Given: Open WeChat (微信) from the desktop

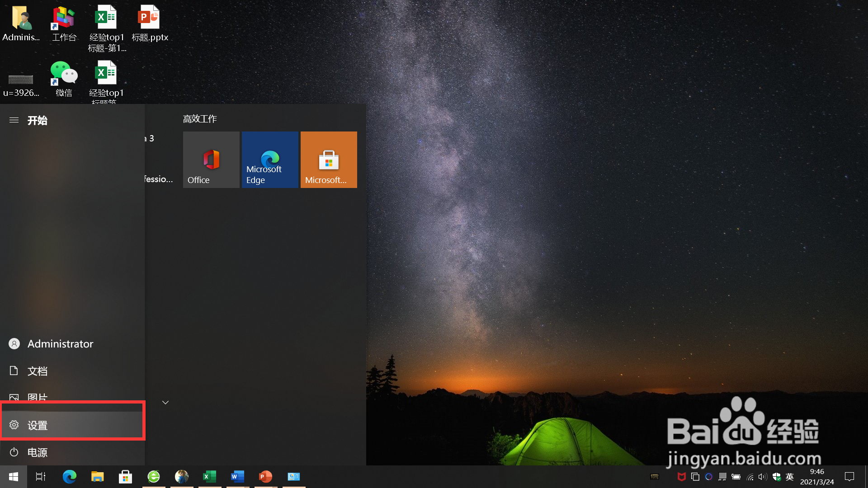Looking at the screenshot, I should click(x=63, y=75).
